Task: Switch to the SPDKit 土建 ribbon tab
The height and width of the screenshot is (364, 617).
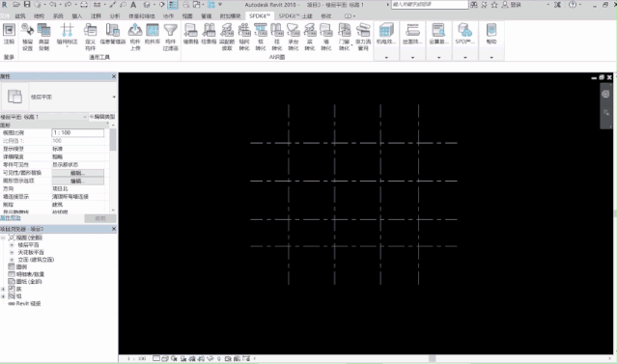Action: click(295, 16)
